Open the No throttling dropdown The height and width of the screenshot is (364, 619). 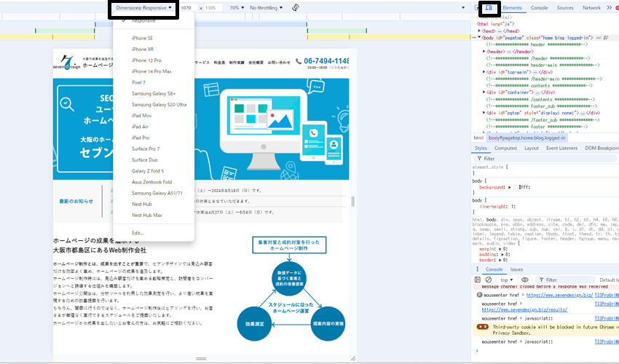pos(266,7)
